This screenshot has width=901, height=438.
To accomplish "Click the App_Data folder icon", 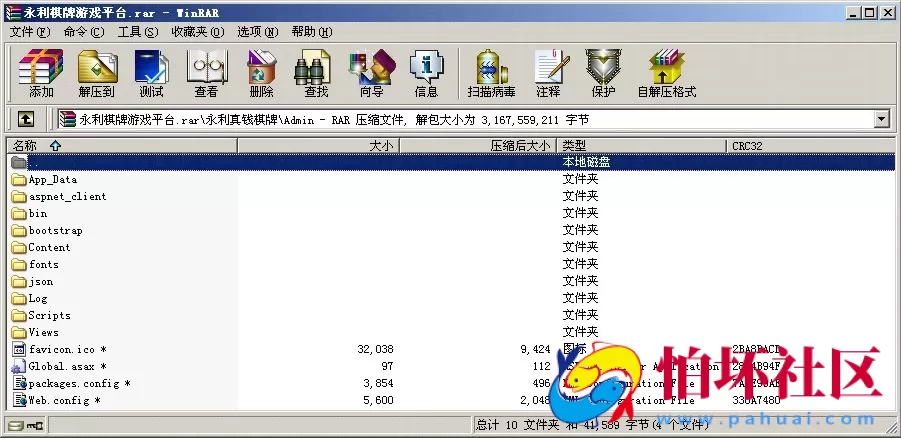I will tap(19, 179).
